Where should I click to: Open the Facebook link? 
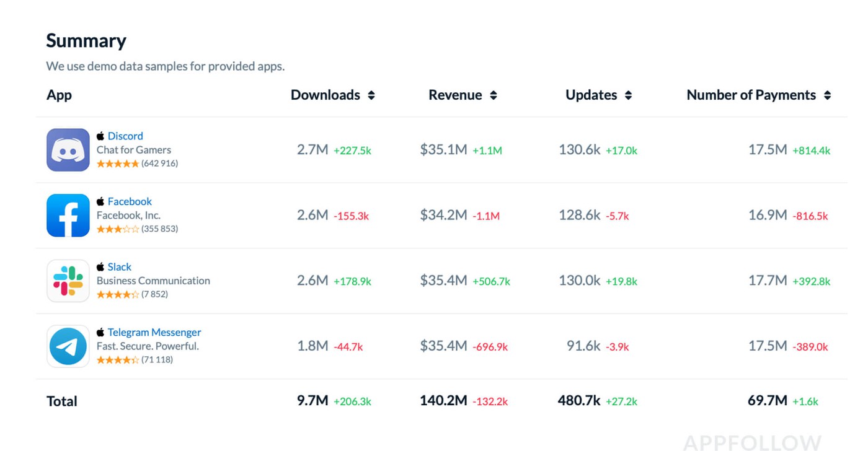[130, 201]
